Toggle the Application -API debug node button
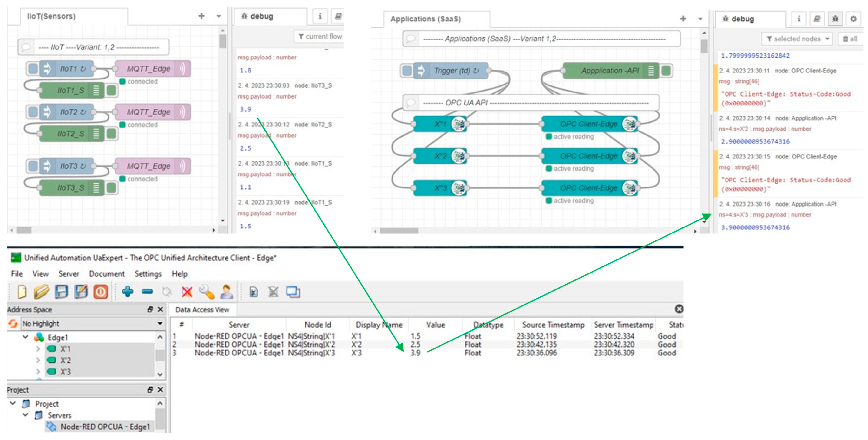 tap(666, 71)
